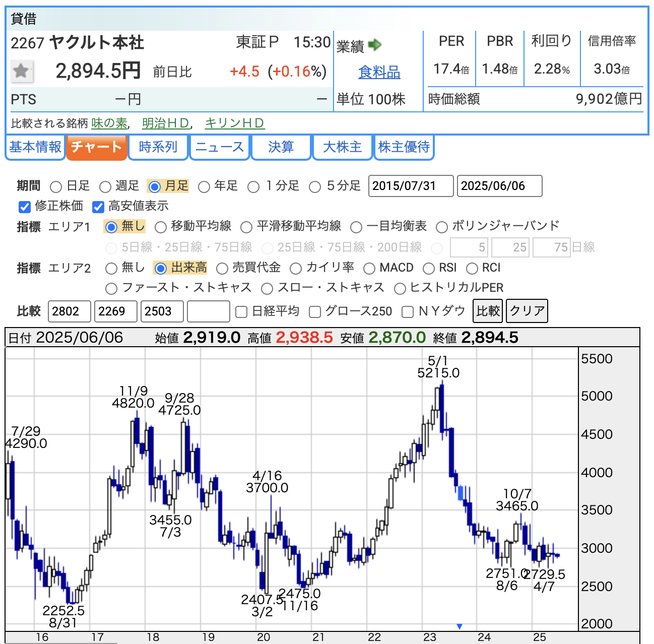Click the star favorite icon
654x644 pixels.
click(22, 71)
